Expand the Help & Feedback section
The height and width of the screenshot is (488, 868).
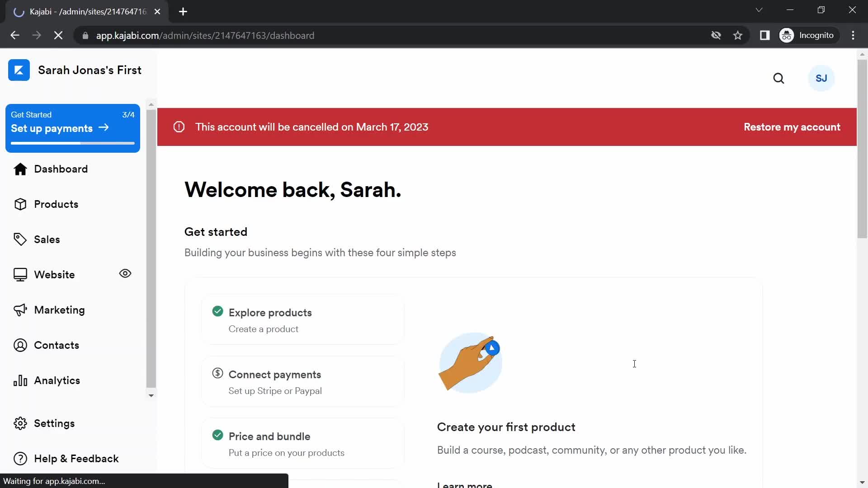point(76,458)
